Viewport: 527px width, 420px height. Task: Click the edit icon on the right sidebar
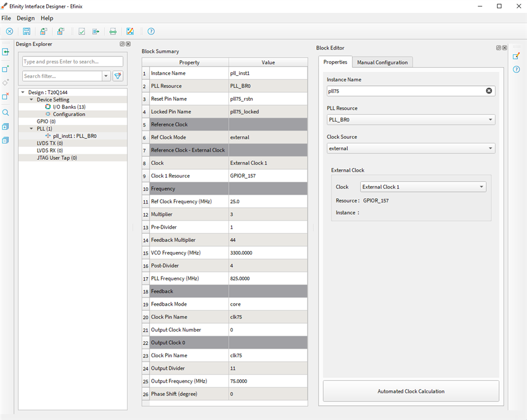[x=516, y=56]
